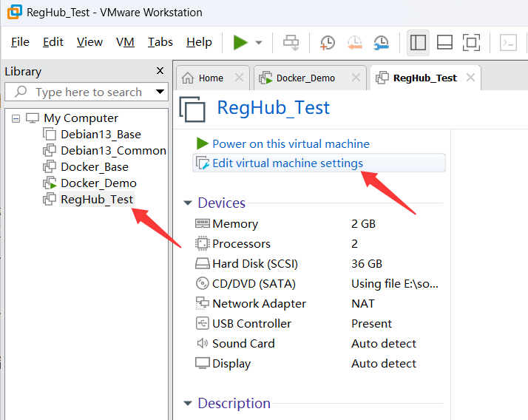Open the library search filter dropdown
The height and width of the screenshot is (420, 528).
click(160, 92)
